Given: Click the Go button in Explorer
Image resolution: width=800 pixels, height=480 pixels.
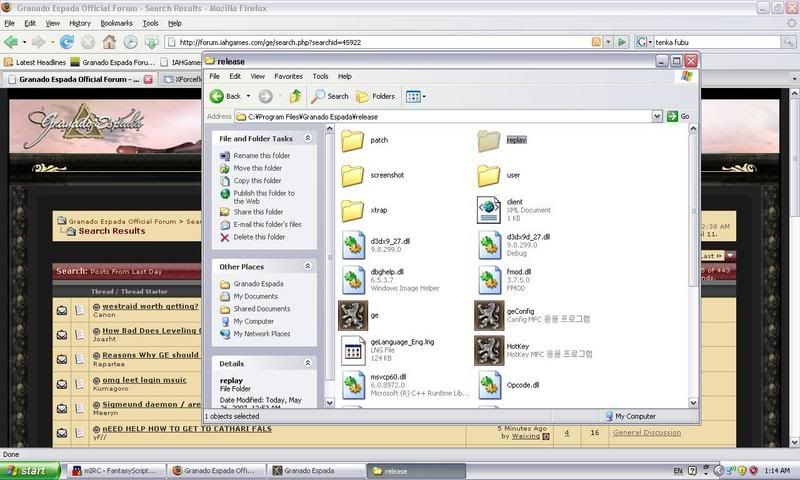Looking at the screenshot, I should [678, 116].
